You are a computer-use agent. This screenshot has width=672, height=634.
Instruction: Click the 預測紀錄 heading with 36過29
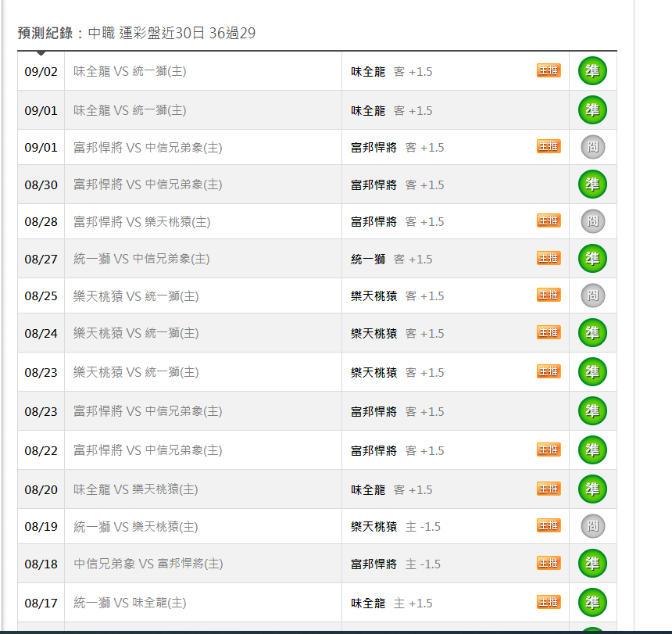coord(136,33)
